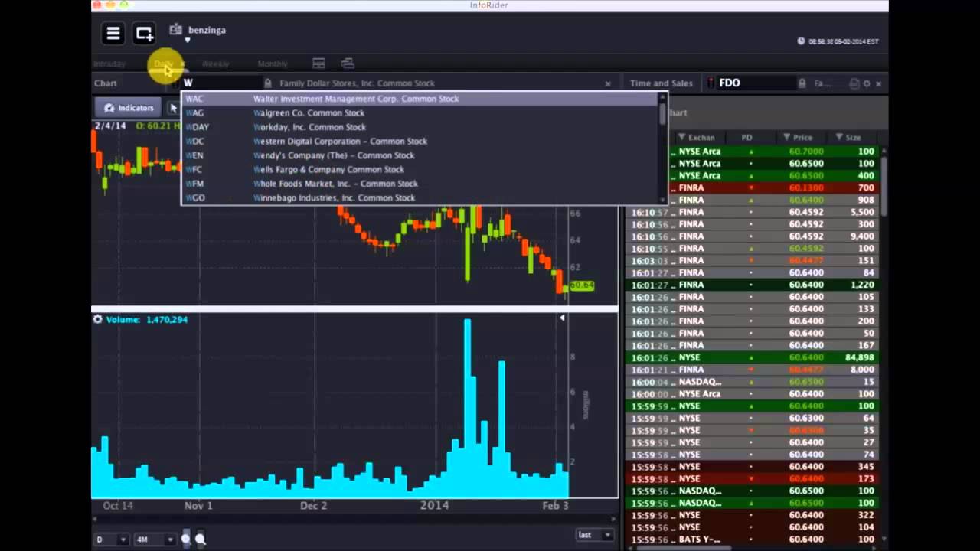Click the red link indicator beside FDO

click(x=710, y=83)
